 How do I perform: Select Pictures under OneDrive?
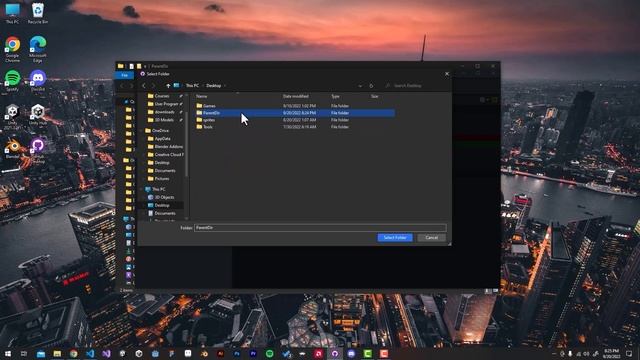(162, 178)
